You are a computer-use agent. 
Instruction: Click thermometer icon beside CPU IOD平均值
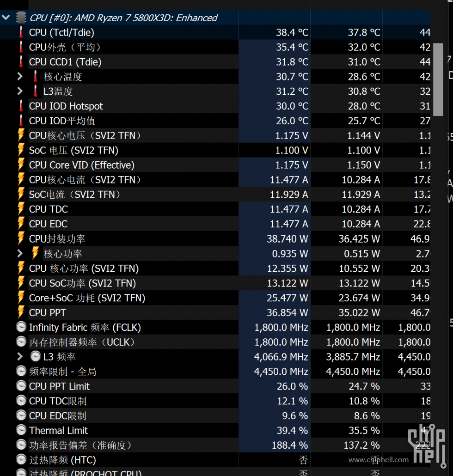pyautogui.click(x=21, y=121)
